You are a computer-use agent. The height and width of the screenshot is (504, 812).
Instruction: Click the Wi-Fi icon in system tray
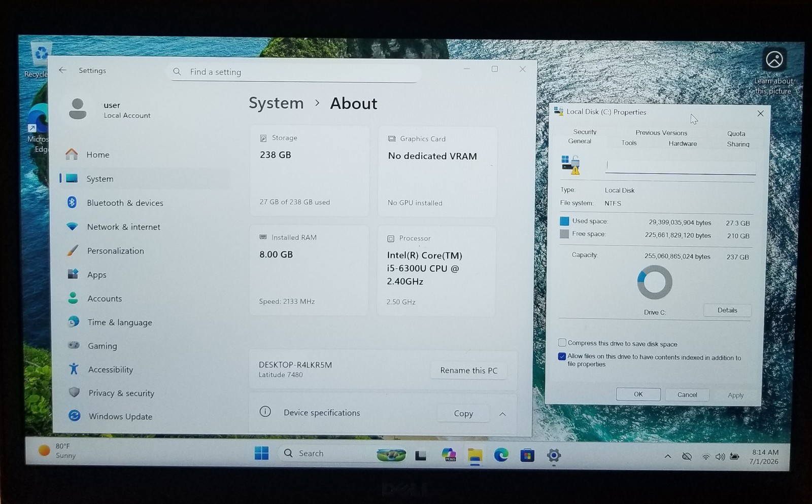[x=705, y=456]
